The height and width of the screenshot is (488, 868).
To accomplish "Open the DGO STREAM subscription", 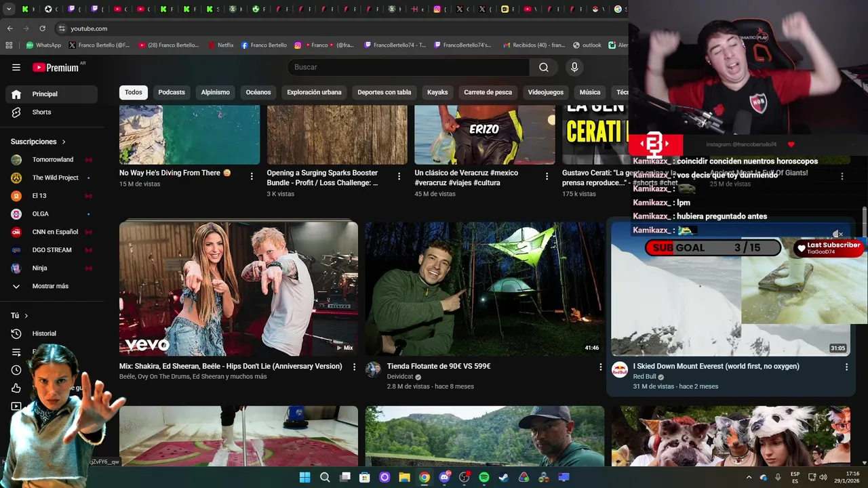I will click(x=52, y=249).
